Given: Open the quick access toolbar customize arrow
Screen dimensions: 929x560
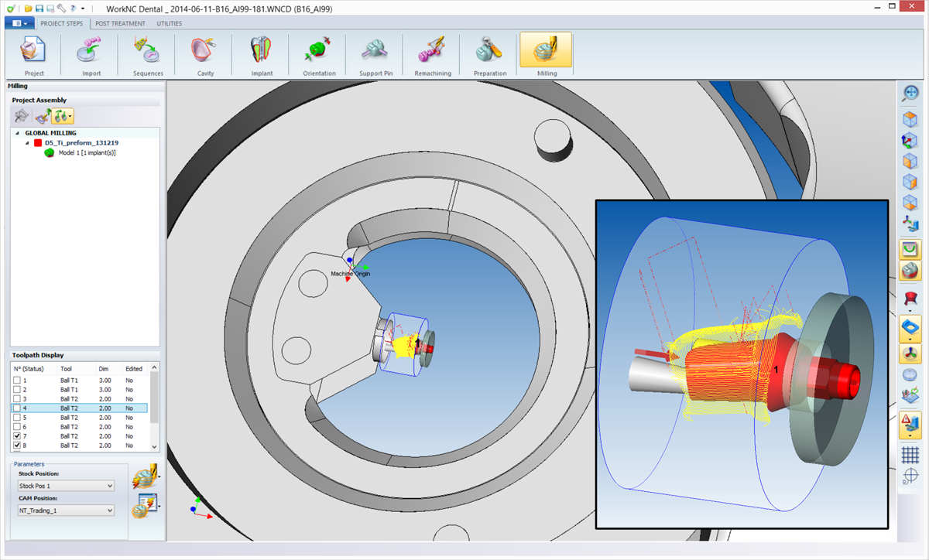Looking at the screenshot, I should click(x=82, y=8).
